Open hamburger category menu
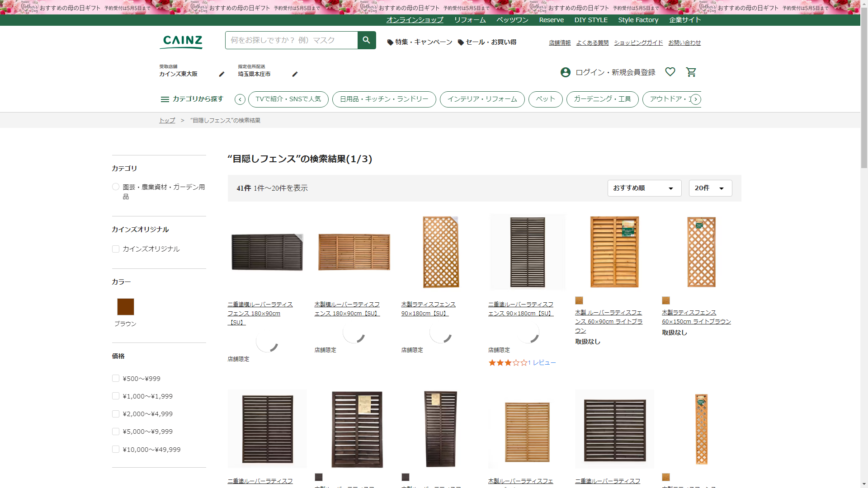Screen dimensions: 868x488 pos(165,99)
